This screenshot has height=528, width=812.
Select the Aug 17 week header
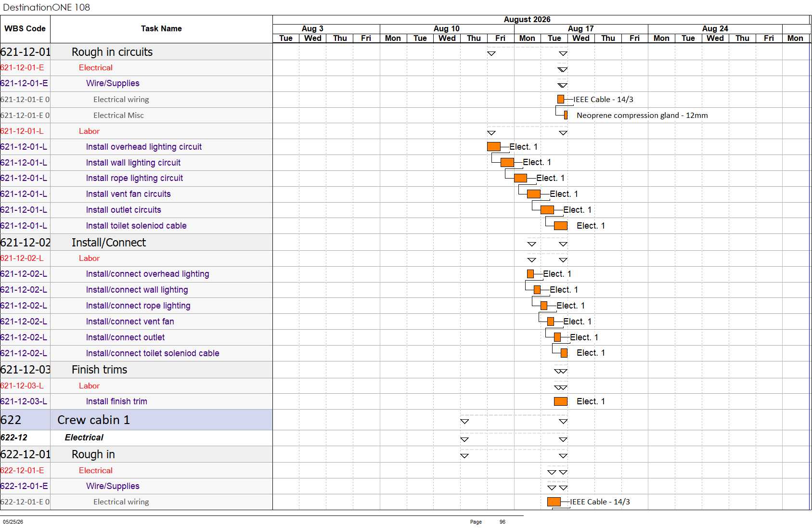(x=581, y=29)
